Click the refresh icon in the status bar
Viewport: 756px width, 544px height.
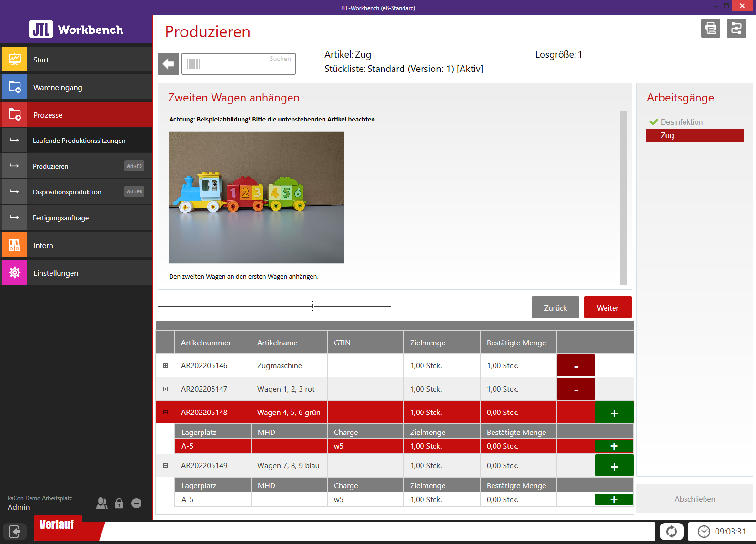click(x=672, y=531)
